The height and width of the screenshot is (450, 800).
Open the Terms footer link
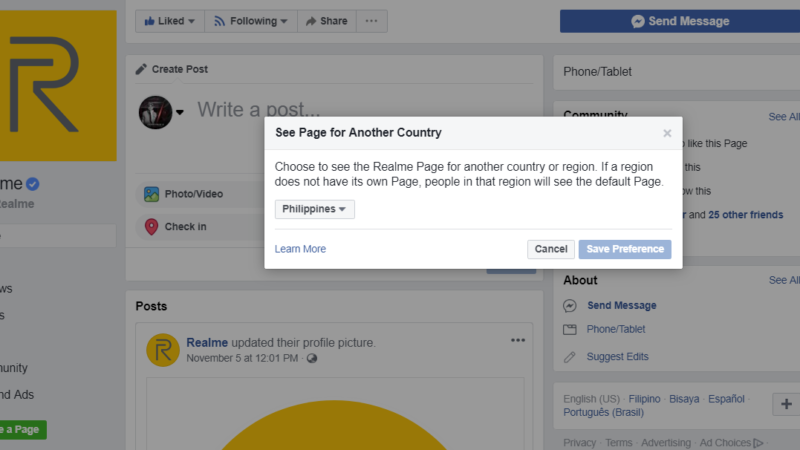[x=618, y=443]
